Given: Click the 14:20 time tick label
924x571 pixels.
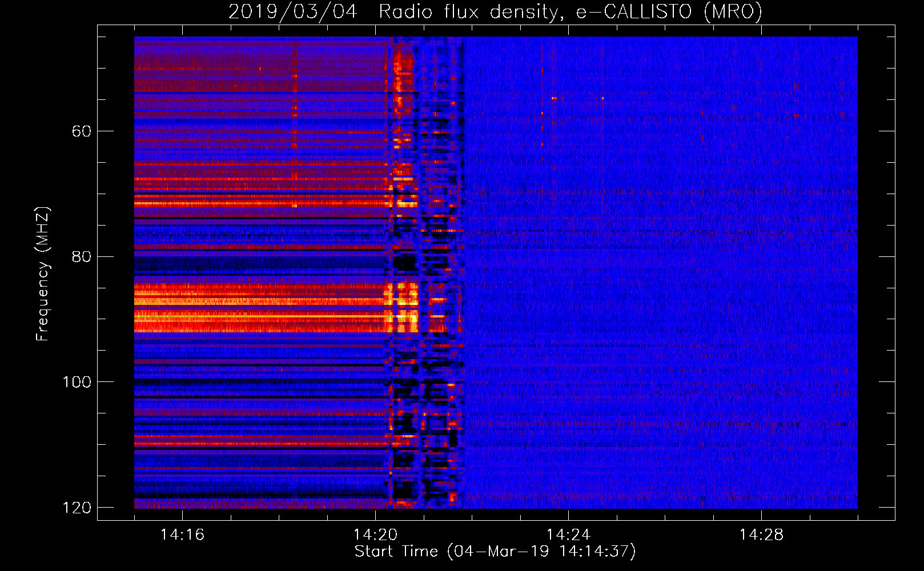Looking at the screenshot, I should [x=375, y=534].
